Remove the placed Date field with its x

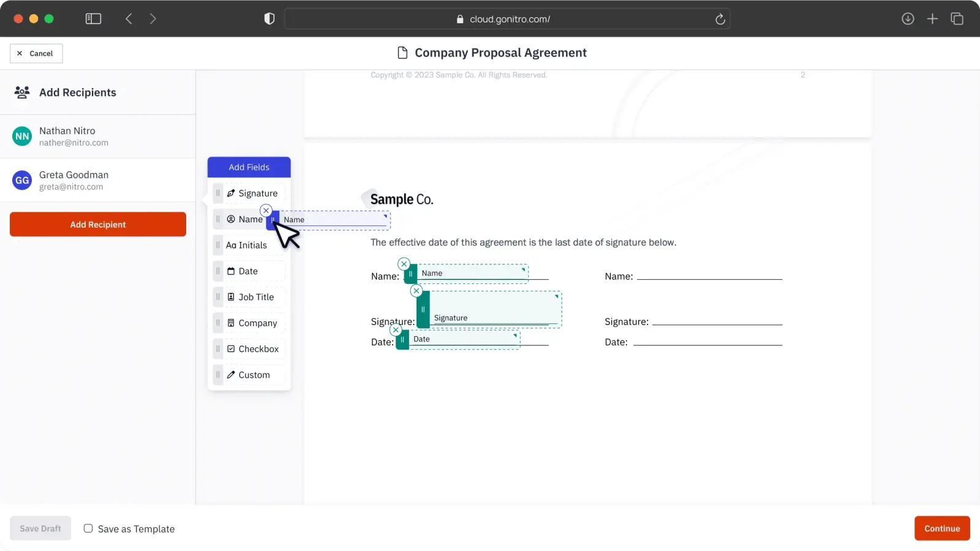(x=396, y=329)
